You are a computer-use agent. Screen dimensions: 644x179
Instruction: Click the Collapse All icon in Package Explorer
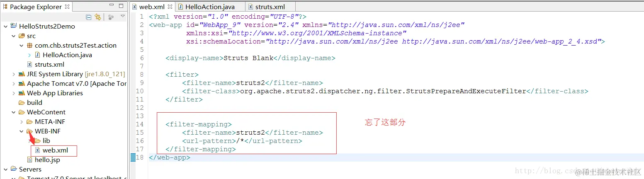coord(89,17)
